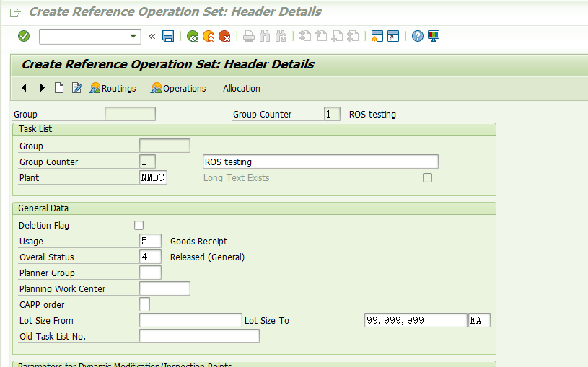Click the Old Task List No. field
The height and width of the screenshot is (367, 588).
tap(199, 336)
